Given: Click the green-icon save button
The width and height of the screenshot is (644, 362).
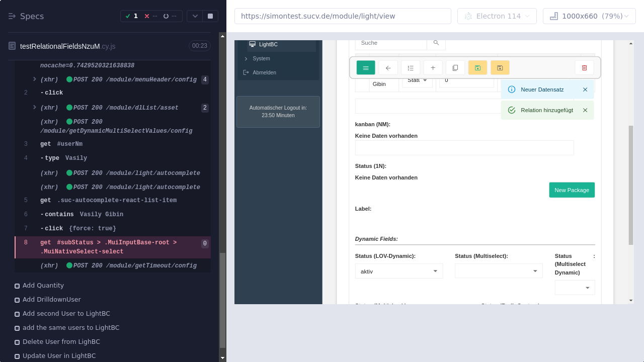Looking at the screenshot, I should (x=477, y=68).
